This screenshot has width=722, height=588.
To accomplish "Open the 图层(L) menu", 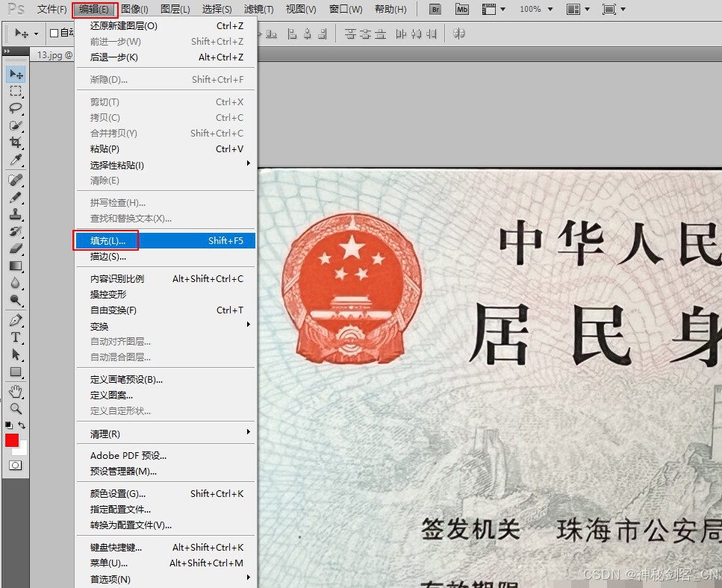I will [175, 9].
